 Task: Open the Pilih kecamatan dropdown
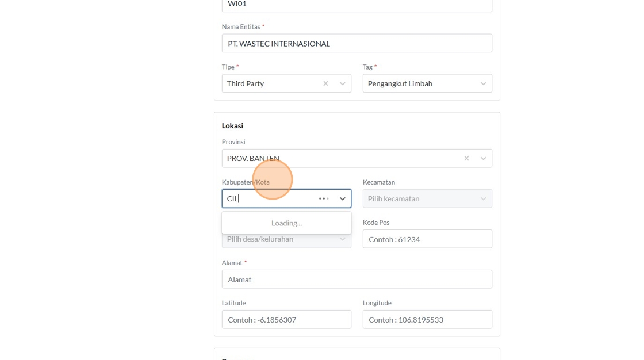[420, 198]
